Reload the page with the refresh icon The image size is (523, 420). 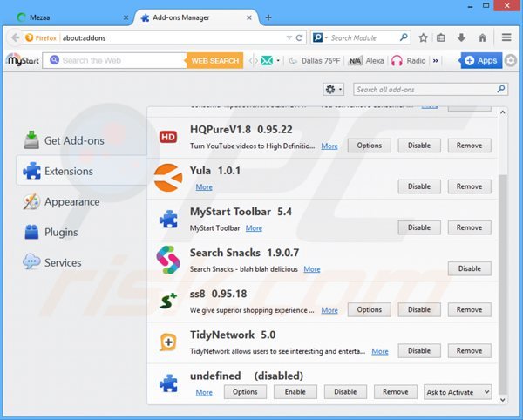[x=299, y=37]
